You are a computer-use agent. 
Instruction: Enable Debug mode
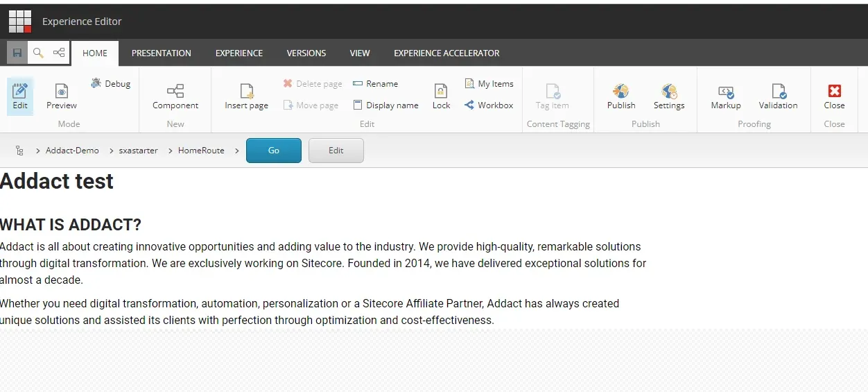click(110, 83)
